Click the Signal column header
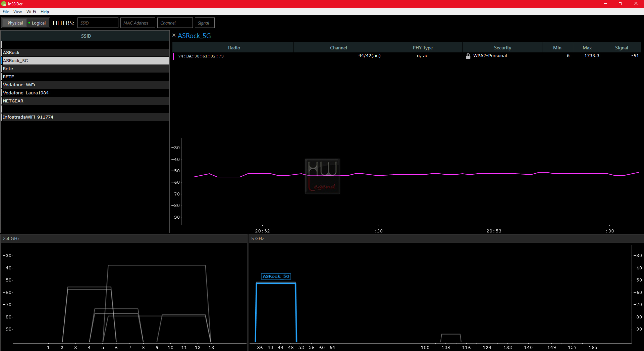This screenshot has width=644, height=351. pos(622,48)
